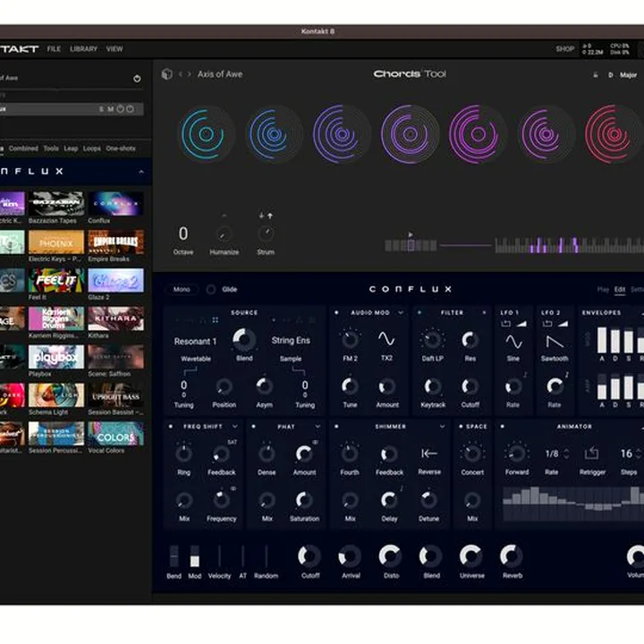Click the Blend knob in Source section
The width and height of the screenshot is (644, 644).
click(x=244, y=340)
